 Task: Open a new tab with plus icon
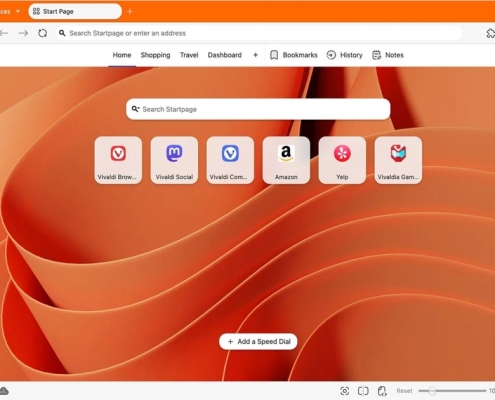pyautogui.click(x=130, y=12)
